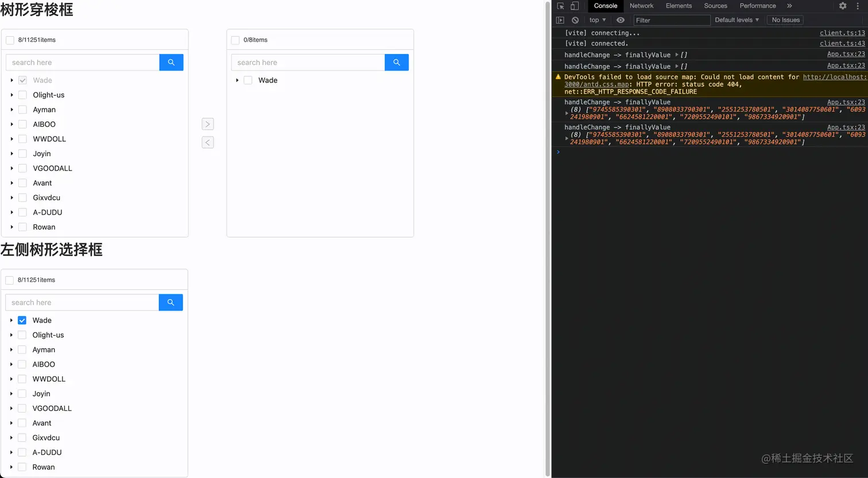Click the console Filter input field
The width and height of the screenshot is (868, 478).
[x=672, y=20]
